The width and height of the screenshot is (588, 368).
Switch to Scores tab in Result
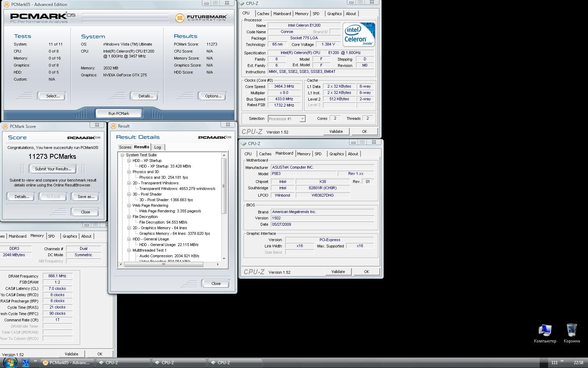[x=125, y=147]
